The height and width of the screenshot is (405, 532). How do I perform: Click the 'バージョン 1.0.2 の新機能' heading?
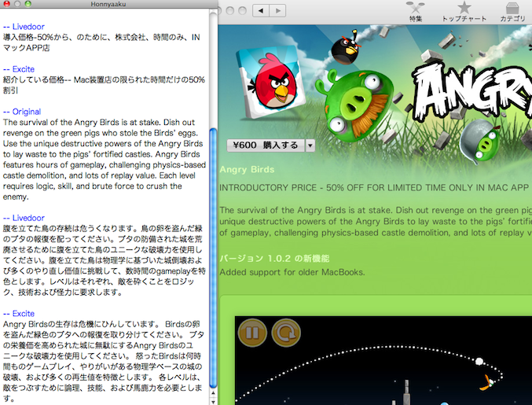pos(274,259)
